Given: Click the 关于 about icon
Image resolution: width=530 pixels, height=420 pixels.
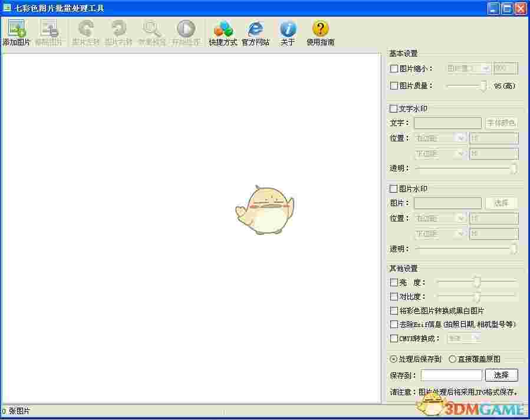Looking at the screenshot, I should [x=287, y=31].
